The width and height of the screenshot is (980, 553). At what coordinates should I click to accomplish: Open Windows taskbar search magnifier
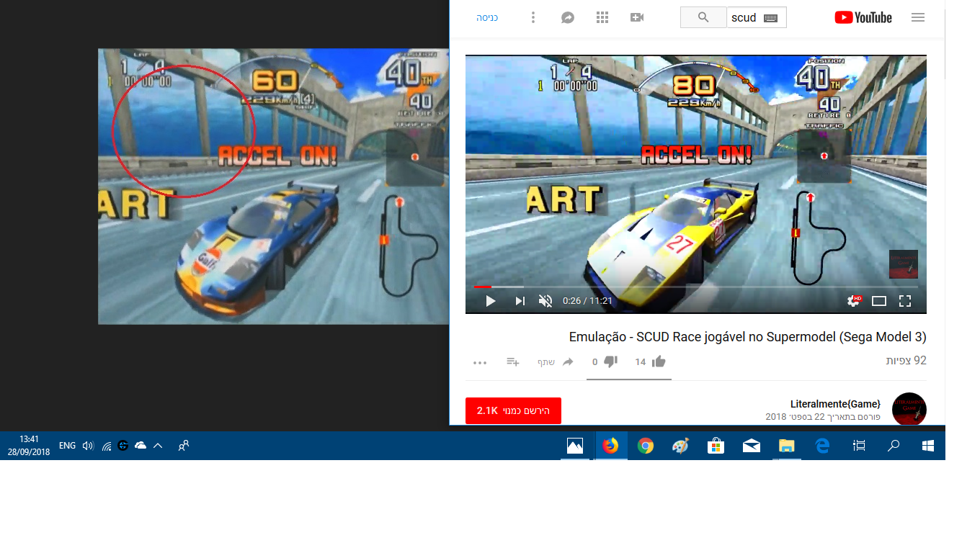click(x=894, y=446)
